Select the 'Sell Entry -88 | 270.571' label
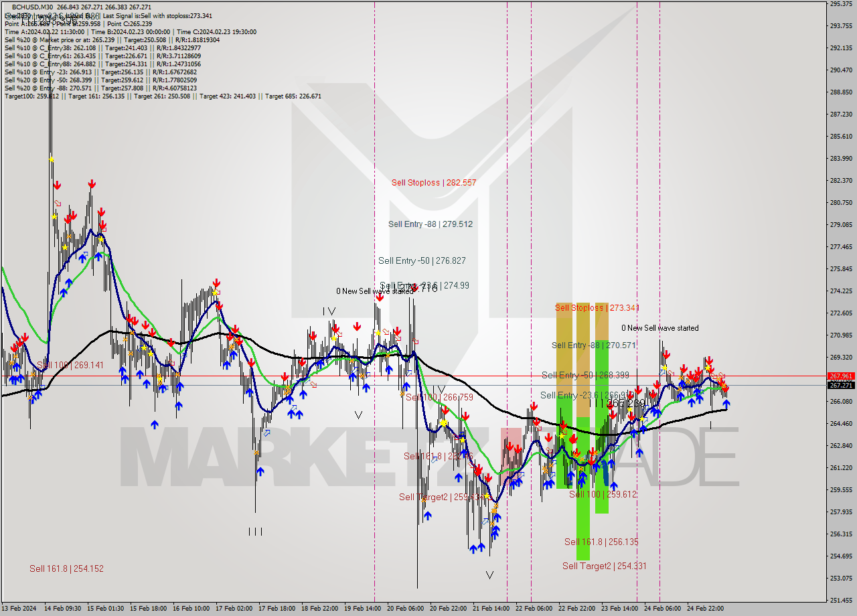 coord(594,345)
